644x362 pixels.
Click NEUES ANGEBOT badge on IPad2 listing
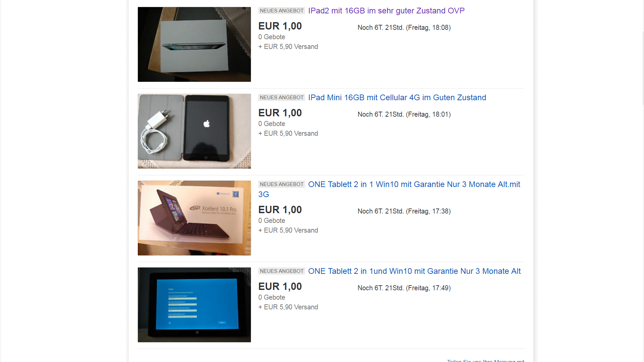click(x=281, y=11)
